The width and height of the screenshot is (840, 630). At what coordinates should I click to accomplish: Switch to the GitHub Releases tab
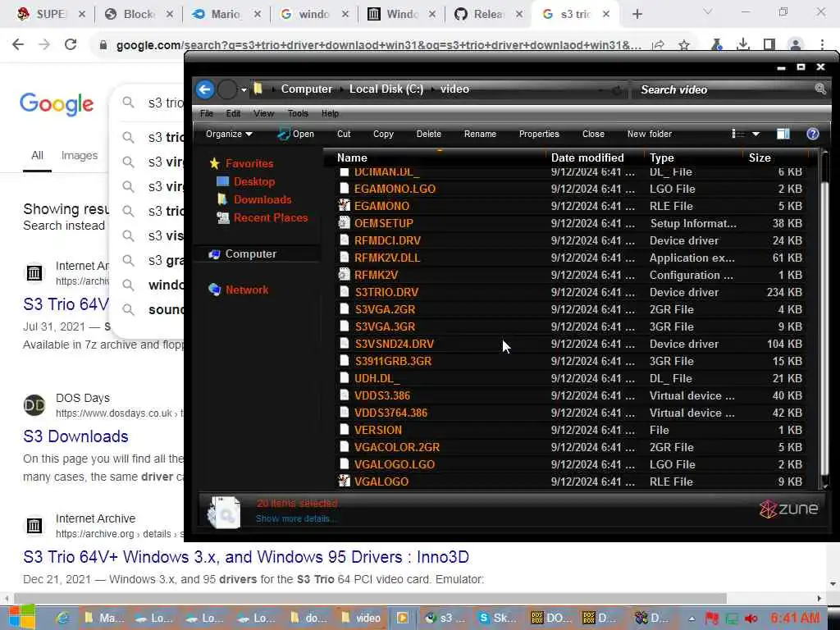coord(487,14)
